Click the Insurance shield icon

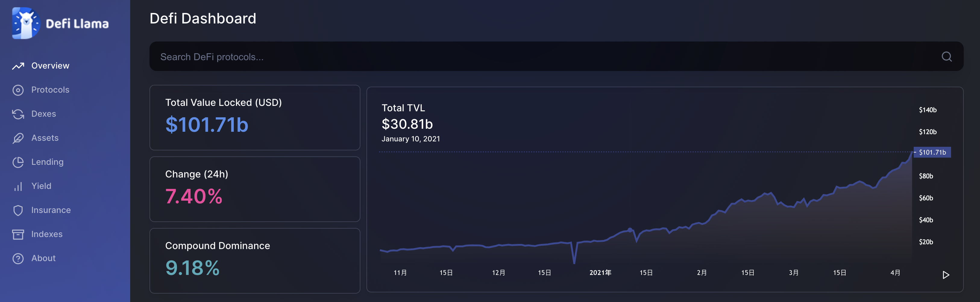pos(18,211)
